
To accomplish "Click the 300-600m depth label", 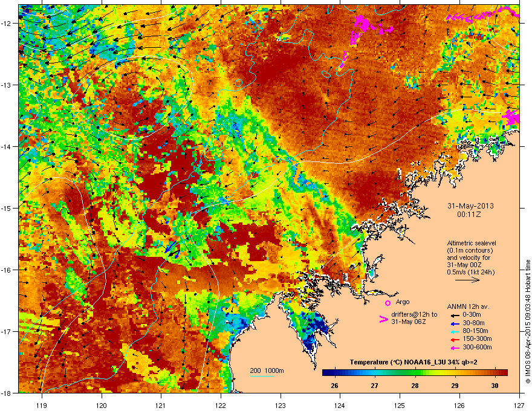I will 477,347.
